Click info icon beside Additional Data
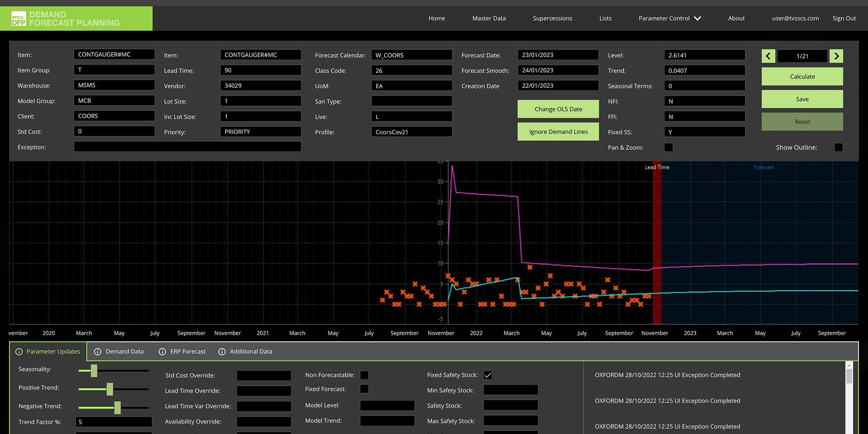This screenshot has height=434, width=868. point(222,352)
